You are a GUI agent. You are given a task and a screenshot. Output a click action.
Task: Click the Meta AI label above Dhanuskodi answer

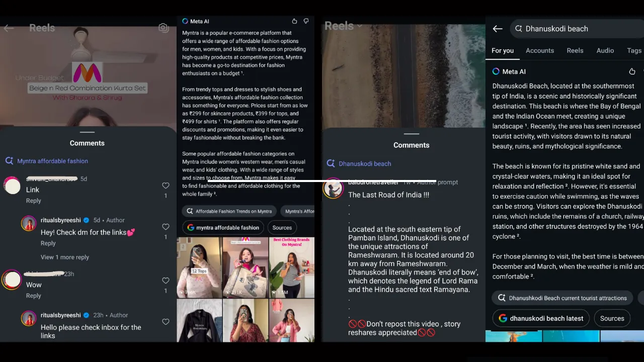click(514, 71)
